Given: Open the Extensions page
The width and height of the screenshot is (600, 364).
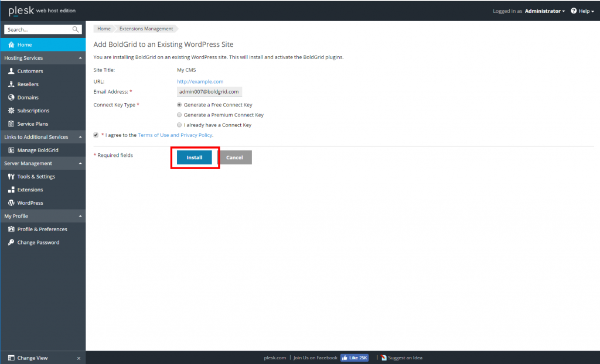Looking at the screenshot, I should (43, 190).
